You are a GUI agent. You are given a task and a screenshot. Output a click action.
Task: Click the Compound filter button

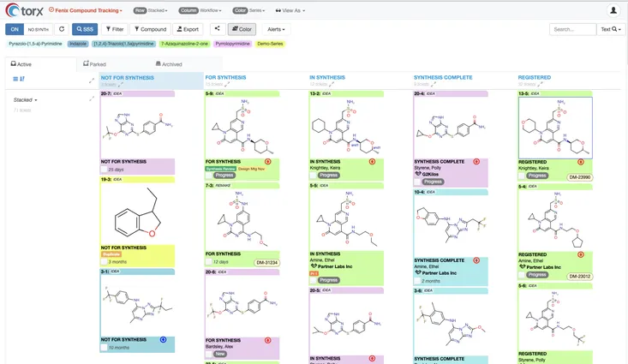tap(150, 29)
